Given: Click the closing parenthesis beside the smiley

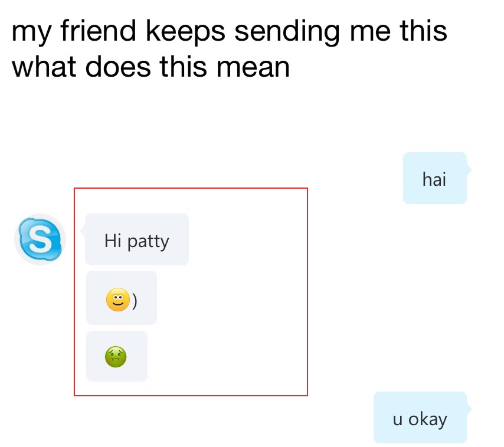Looking at the screenshot, I should pyautogui.click(x=135, y=301).
